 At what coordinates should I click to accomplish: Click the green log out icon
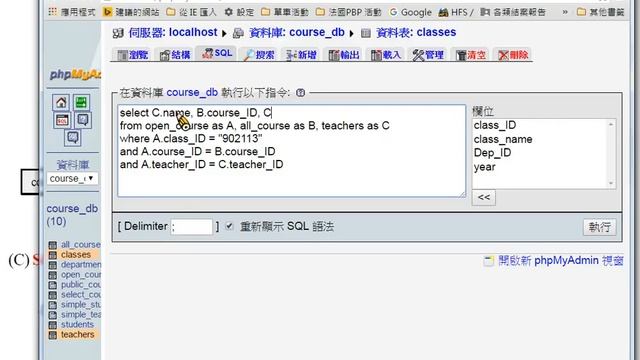81,102
